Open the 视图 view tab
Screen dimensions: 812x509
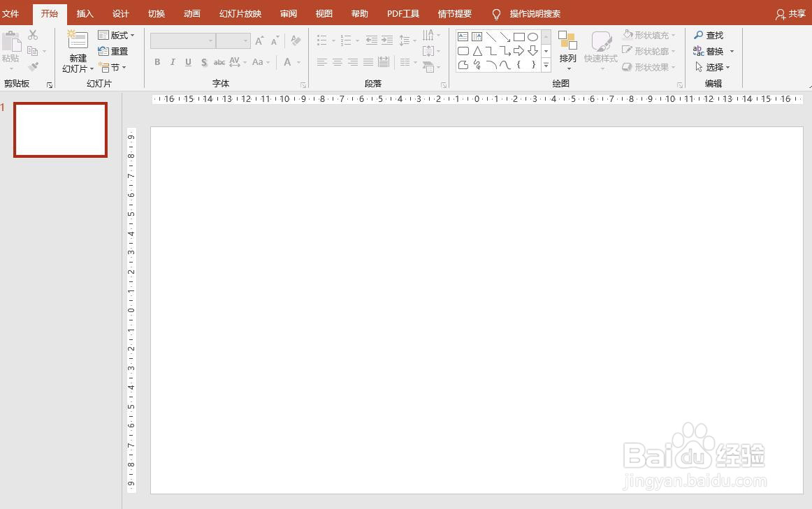tap(324, 13)
